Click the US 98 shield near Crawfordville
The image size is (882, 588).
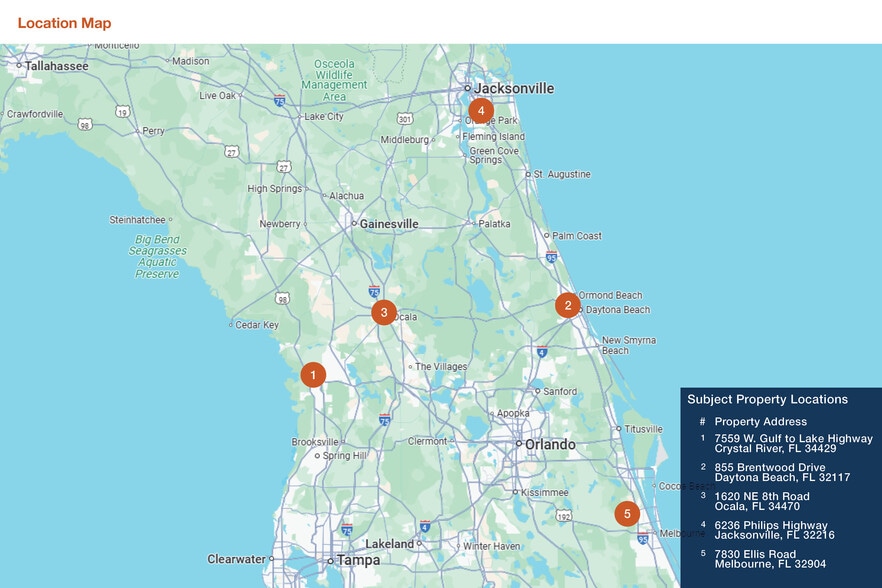[x=85, y=124]
